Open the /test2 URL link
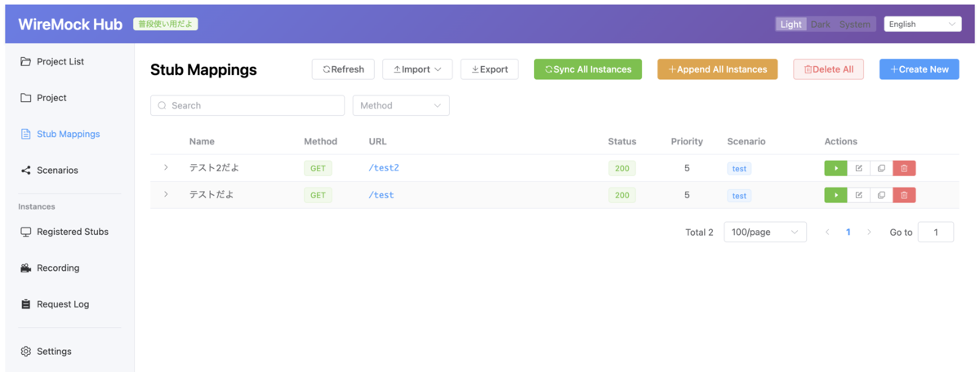Image resolution: width=980 pixels, height=372 pixels. (x=384, y=168)
